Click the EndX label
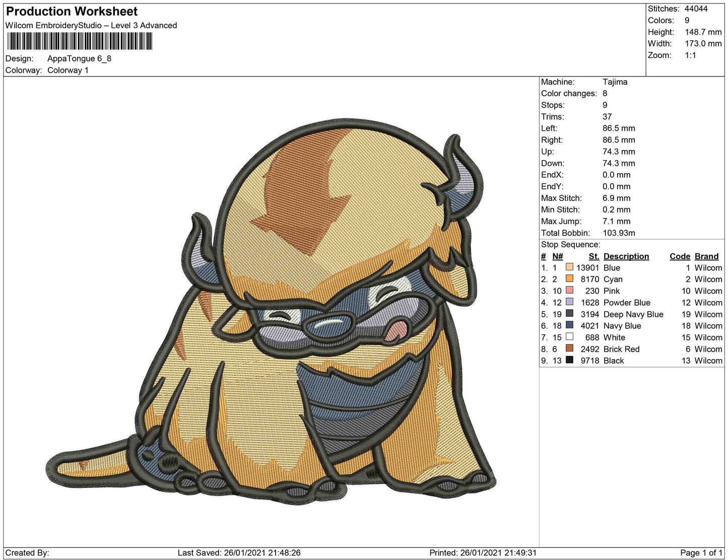 point(552,175)
